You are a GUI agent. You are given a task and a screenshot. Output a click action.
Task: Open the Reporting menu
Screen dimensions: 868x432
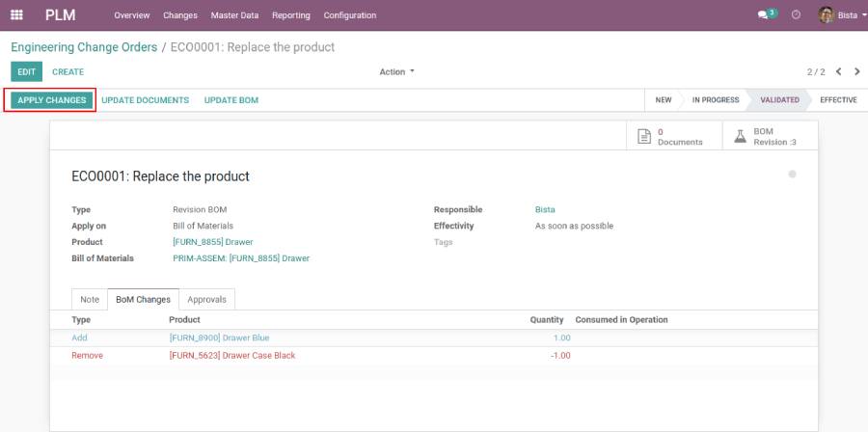point(291,15)
